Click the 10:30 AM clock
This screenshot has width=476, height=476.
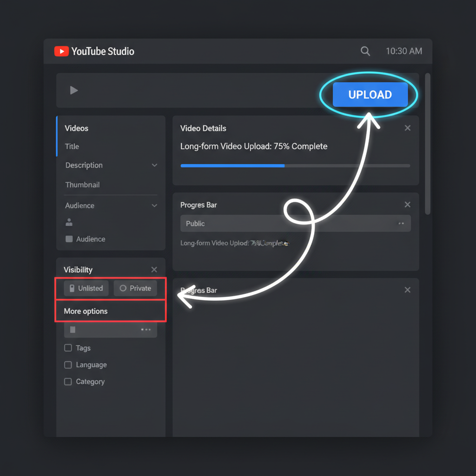tap(404, 51)
